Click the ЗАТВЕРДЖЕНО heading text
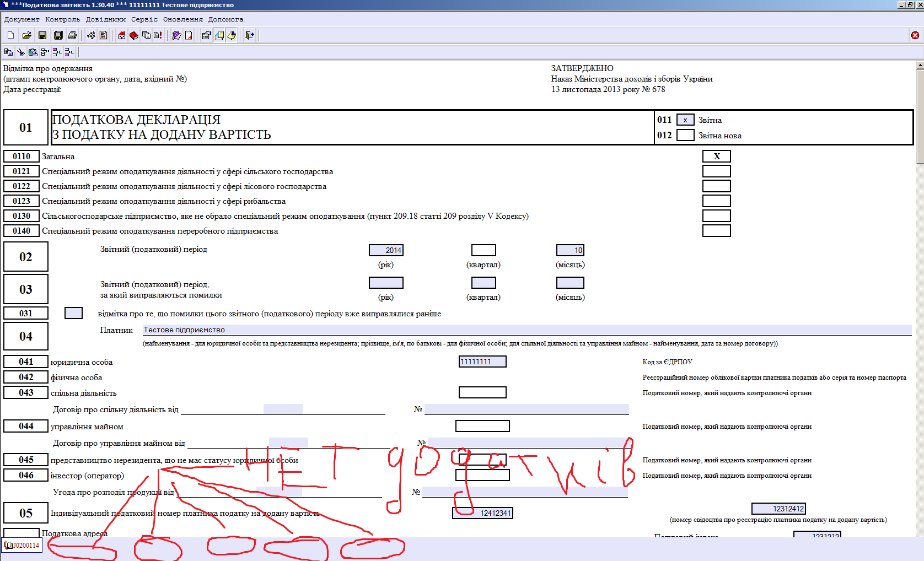The height and width of the screenshot is (561, 924). pos(582,68)
